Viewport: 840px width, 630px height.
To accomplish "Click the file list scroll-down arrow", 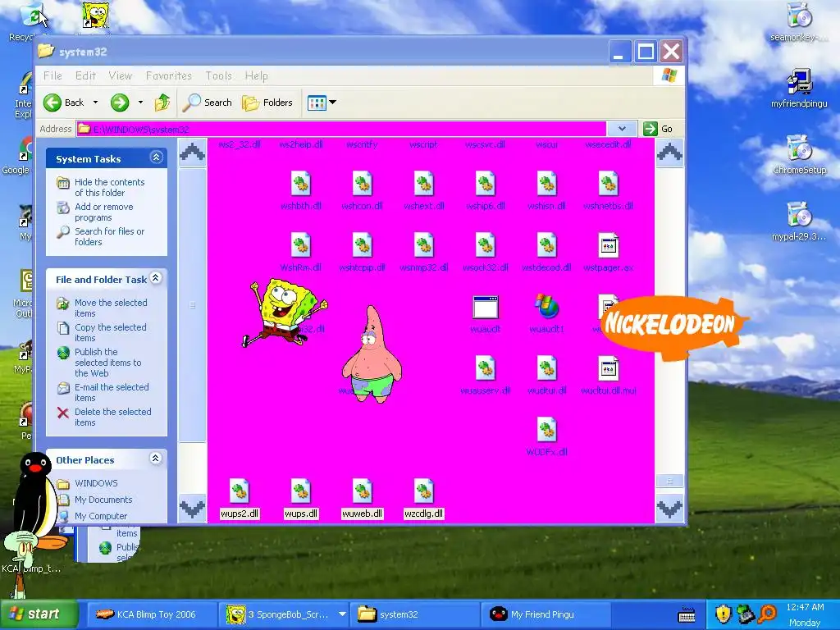I will 669,507.
